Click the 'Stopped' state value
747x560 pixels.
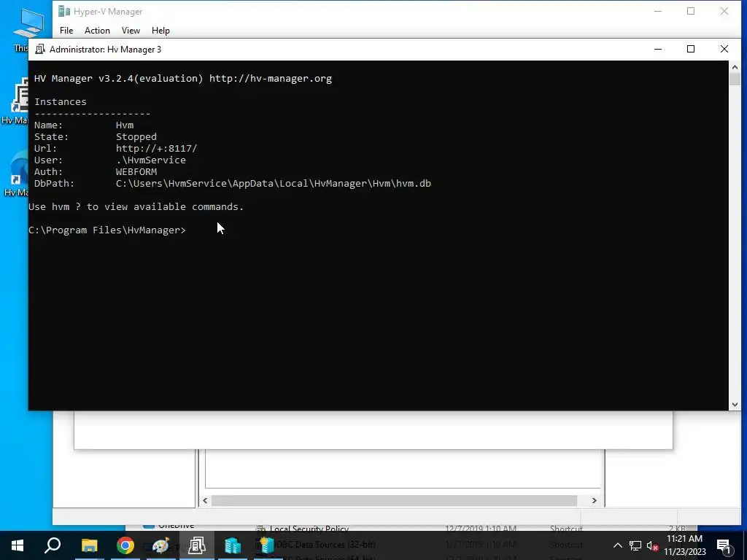tap(136, 136)
